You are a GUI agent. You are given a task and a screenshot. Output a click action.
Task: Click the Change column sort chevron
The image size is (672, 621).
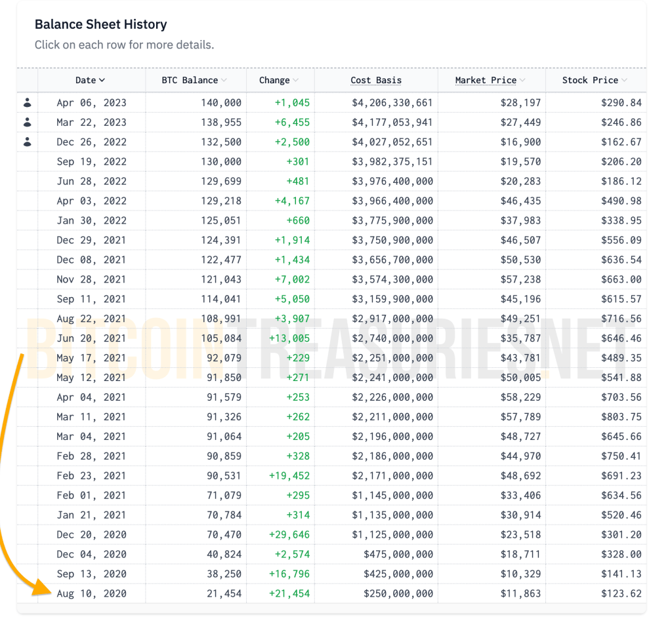(296, 81)
